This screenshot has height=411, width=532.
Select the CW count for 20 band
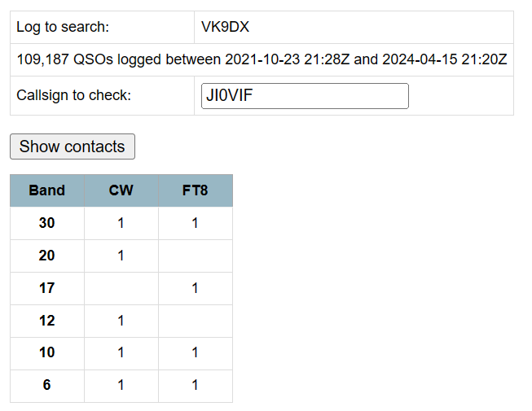click(x=121, y=256)
